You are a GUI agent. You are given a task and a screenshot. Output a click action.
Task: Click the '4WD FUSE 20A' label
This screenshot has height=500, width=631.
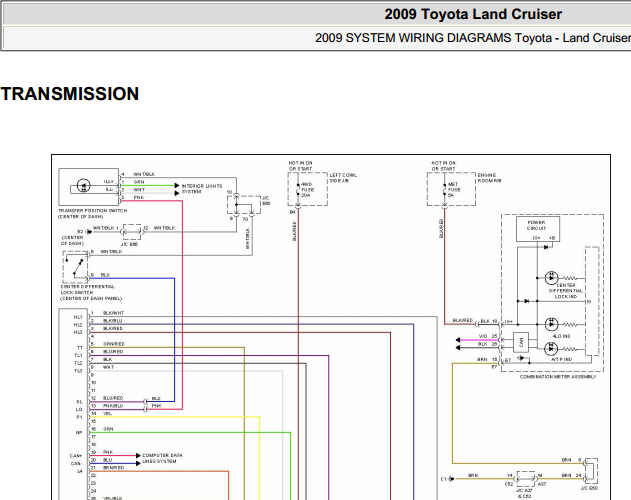pos(308,190)
